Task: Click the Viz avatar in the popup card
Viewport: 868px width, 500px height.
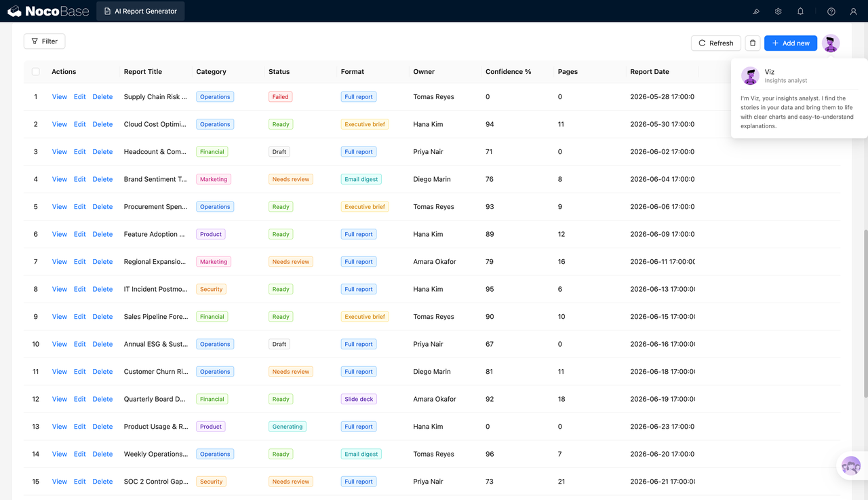Action: pyautogui.click(x=750, y=75)
